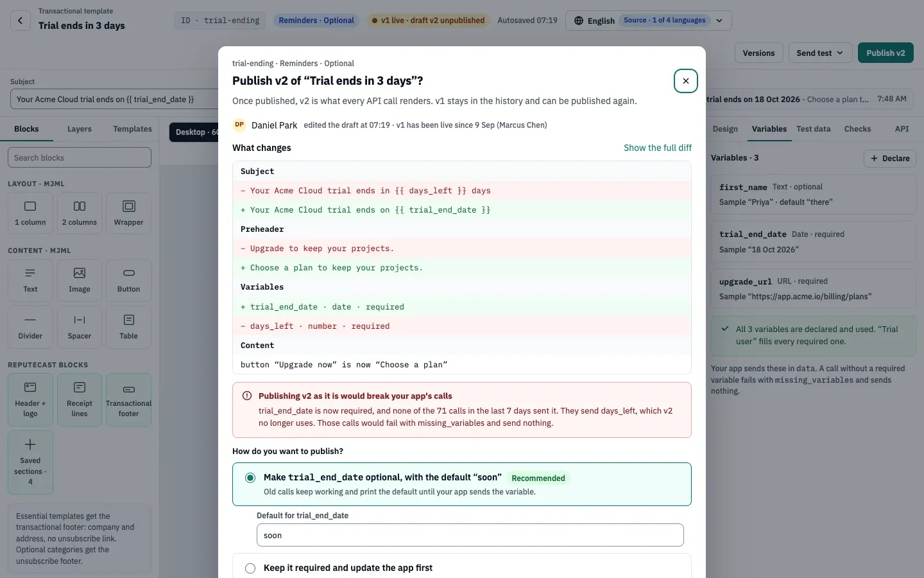Viewport: 924px width, 578px height.
Task: Insert a Button content block
Action: click(x=128, y=280)
